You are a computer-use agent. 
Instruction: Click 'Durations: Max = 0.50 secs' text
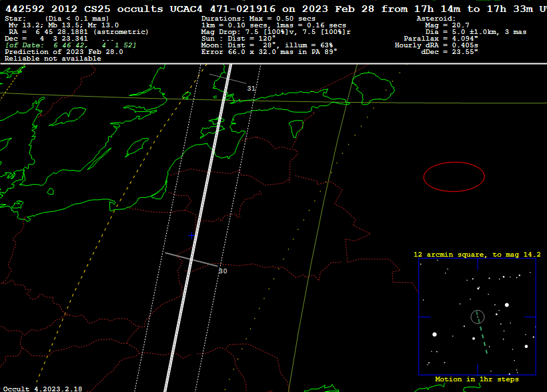click(258, 19)
